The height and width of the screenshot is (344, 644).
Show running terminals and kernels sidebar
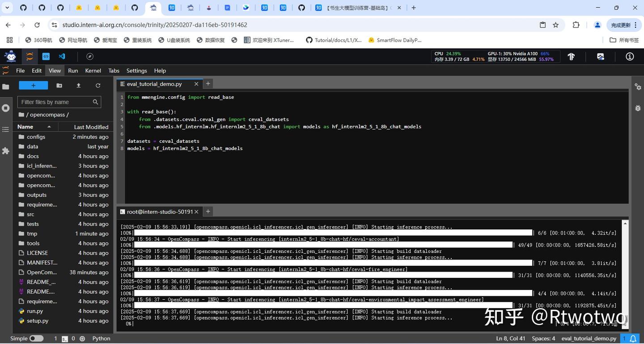tap(6, 108)
